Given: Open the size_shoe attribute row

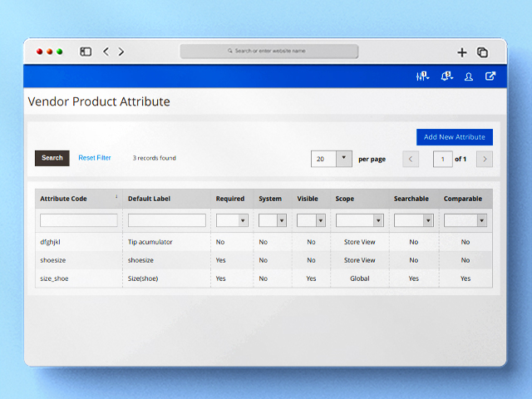Looking at the screenshot, I should tap(55, 278).
